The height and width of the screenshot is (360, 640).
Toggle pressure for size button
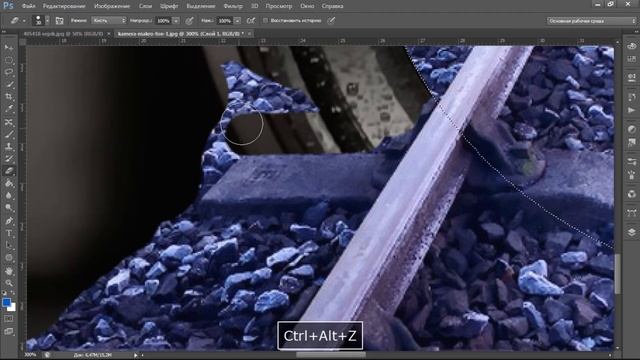point(331,20)
